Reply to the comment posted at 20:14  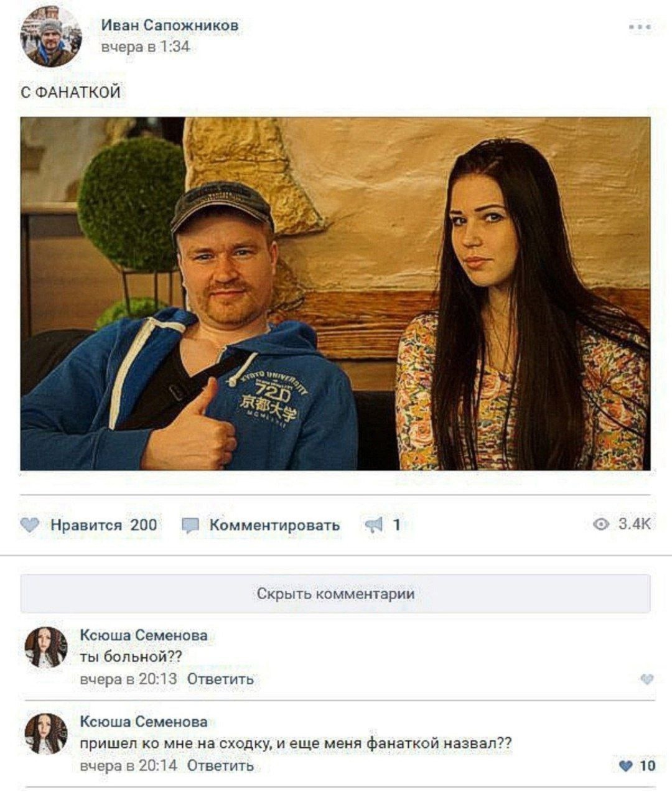coord(220,765)
